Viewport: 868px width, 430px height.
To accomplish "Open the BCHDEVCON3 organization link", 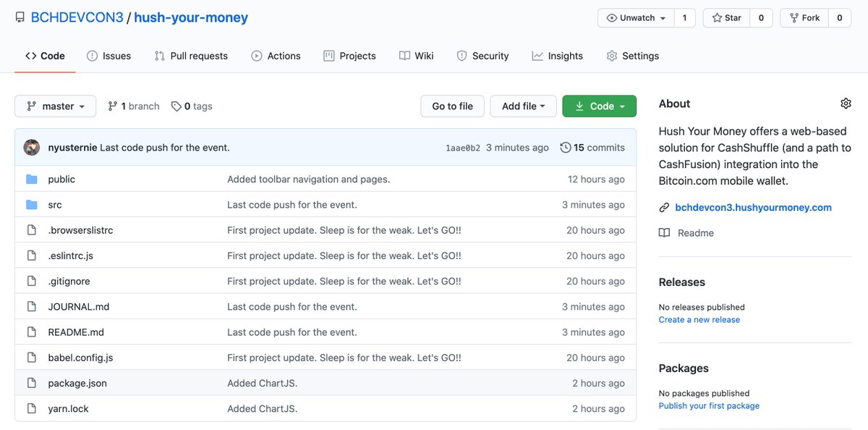I will pyautogui.click(x=77, y=17).
